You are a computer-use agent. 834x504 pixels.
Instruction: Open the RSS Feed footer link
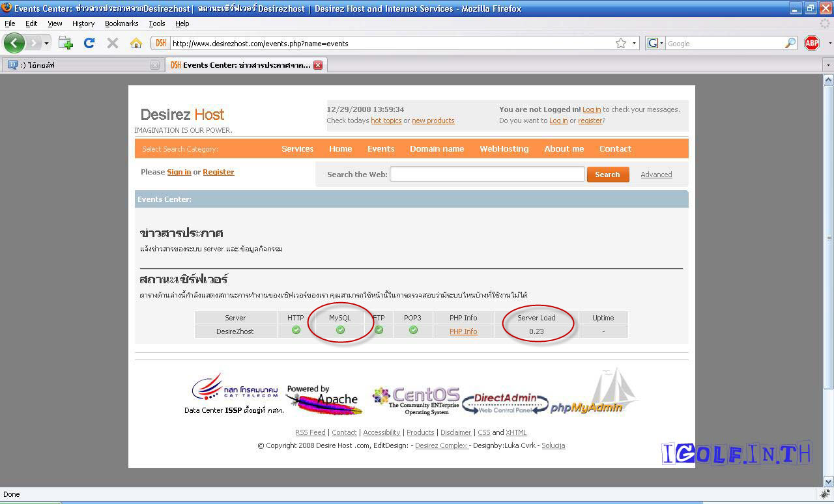[x=310, y=432]
